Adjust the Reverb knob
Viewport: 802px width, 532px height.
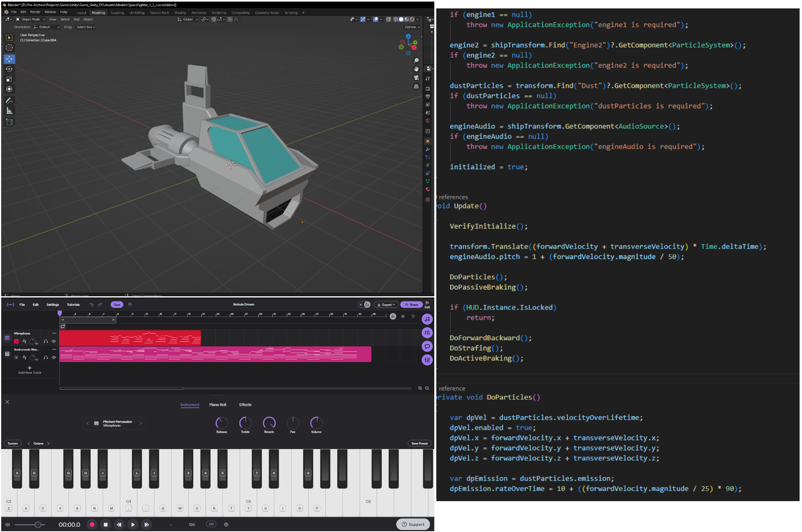[x=269, y=422]
